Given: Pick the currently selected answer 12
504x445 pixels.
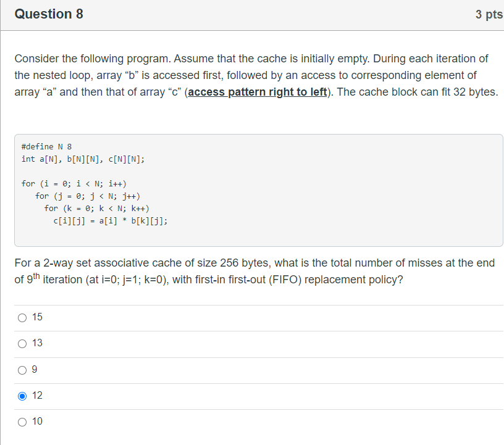Looking at the screenshot, I should click(22, 396).
